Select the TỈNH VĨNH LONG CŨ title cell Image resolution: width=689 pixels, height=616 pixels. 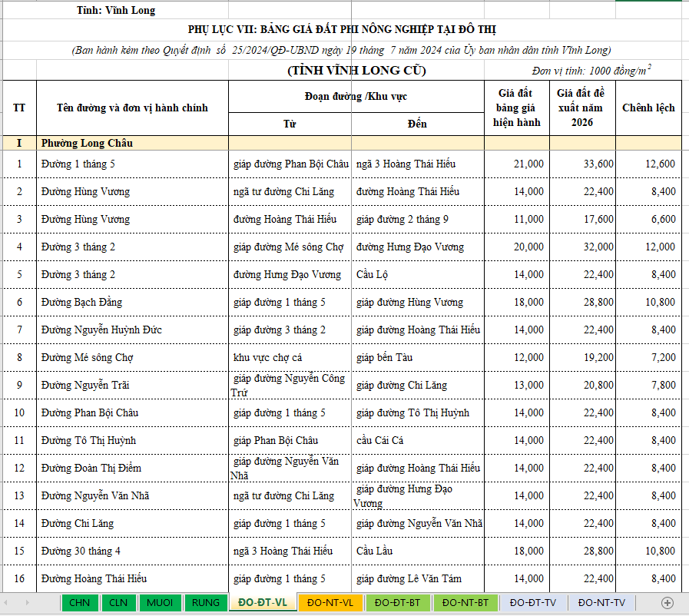[356, 71]
